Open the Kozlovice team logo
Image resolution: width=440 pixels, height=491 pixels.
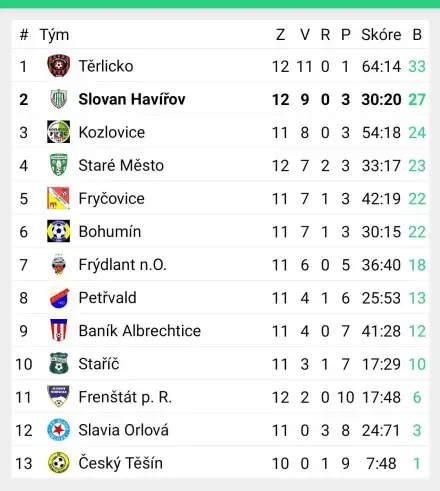tap(58, 132)
